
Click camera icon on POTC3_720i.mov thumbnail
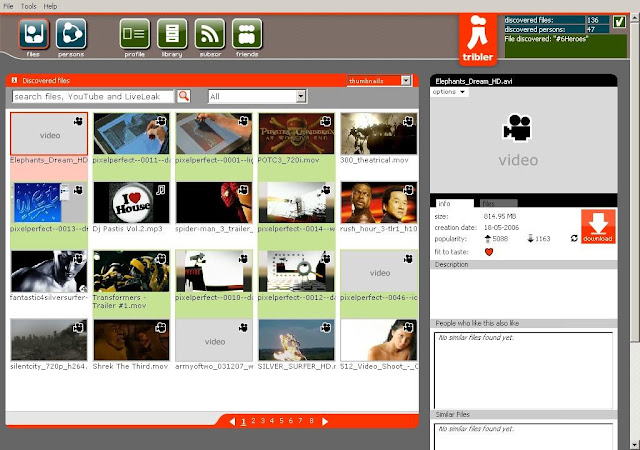point(326,121)
